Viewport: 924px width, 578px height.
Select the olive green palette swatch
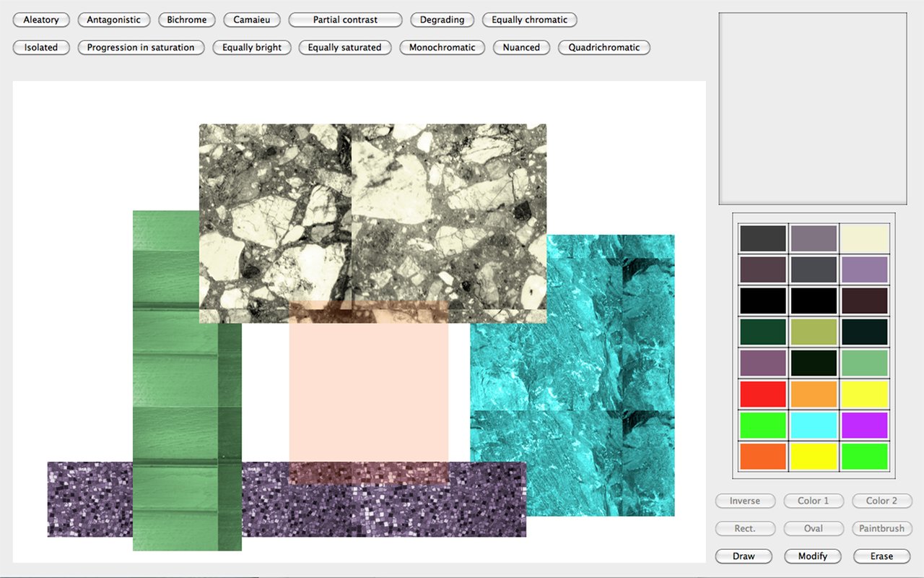(814, 332)
